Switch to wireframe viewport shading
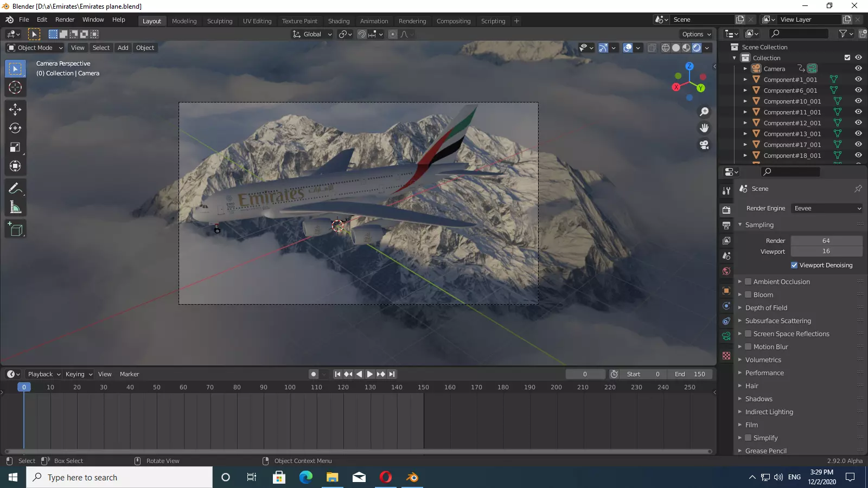 pyautogui.click(x=666, y=48)
